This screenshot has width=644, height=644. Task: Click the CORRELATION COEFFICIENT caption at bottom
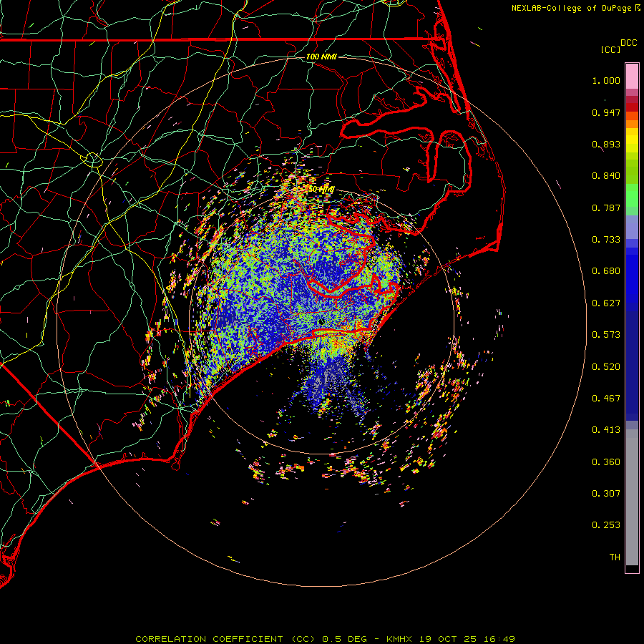pos(325,639)
